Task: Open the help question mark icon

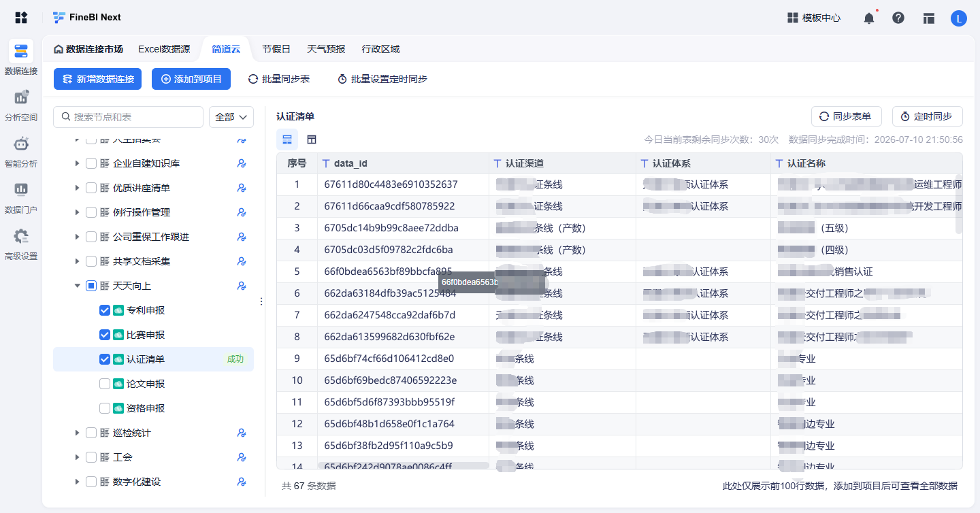Action: coord(898,18)
